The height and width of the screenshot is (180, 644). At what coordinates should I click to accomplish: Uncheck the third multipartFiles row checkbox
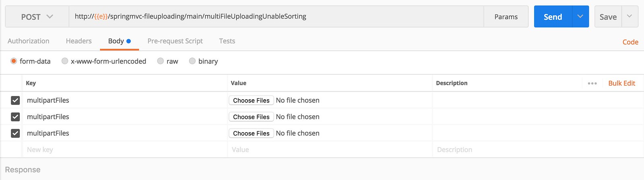pos(15,133)
